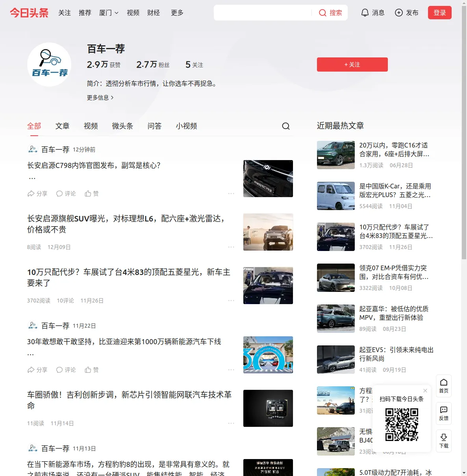Open article 长安启源旗舰SUV曝光
Viewport: 467px width, 476px height.
tap(126, 224)
